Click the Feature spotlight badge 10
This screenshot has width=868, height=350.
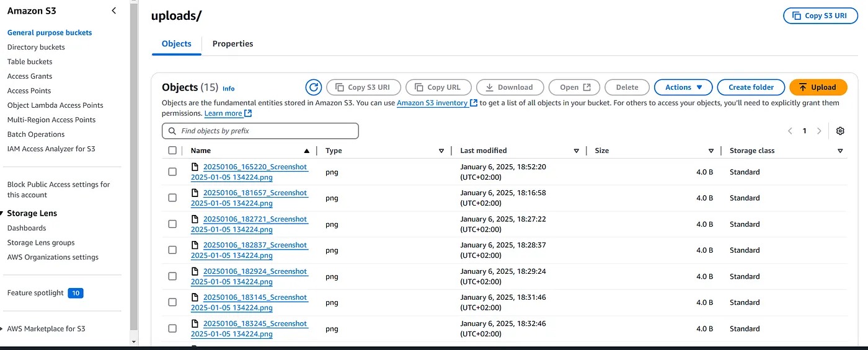pyautogui.click(x=76, y=293)
